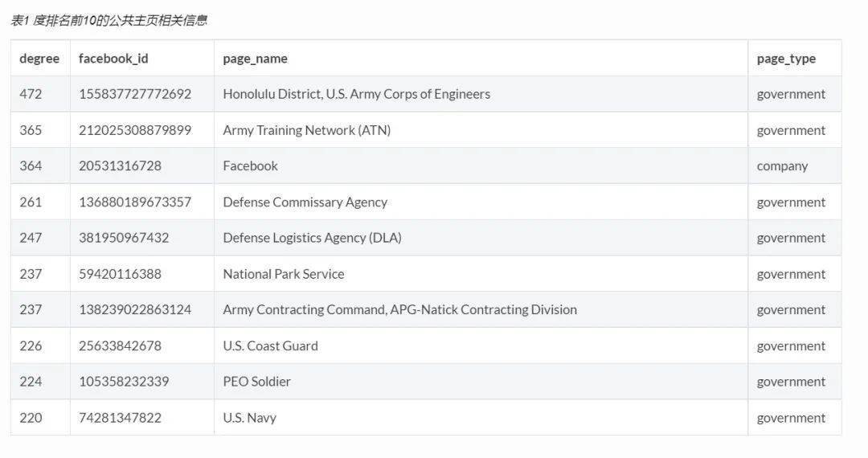Screen dimensions: 868x458
Task: Click facebook ID 155837727772692
Action: coord(135,94)
